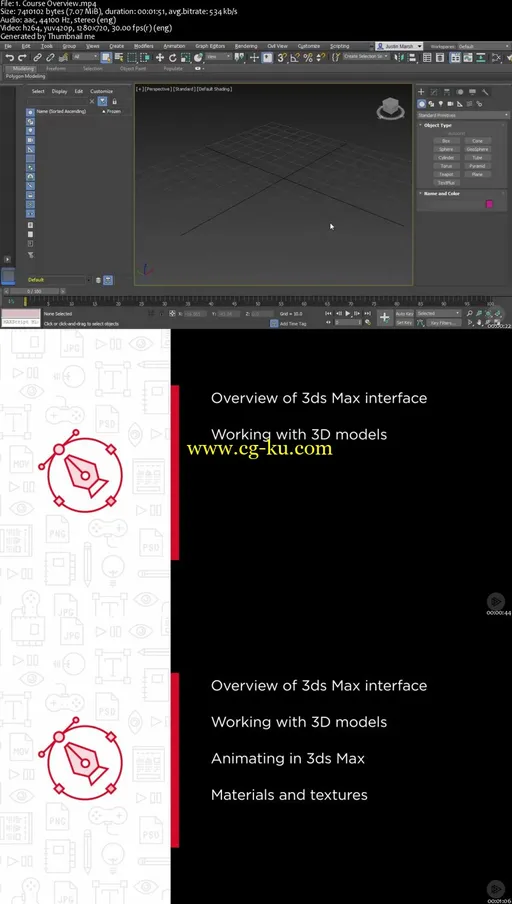The height and width of the screenshot is (904, 512).
Task: Select the Select and Link tool
Action: (x=37, y=57)
